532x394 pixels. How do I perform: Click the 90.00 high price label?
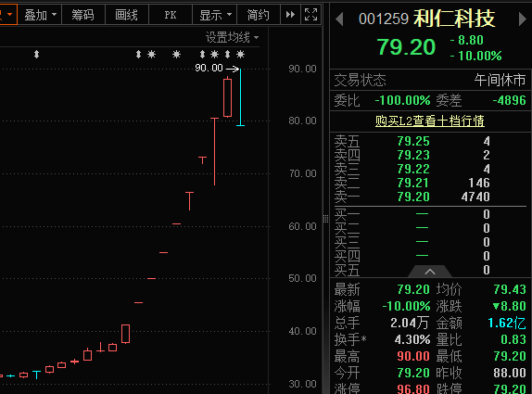(209, 69)
